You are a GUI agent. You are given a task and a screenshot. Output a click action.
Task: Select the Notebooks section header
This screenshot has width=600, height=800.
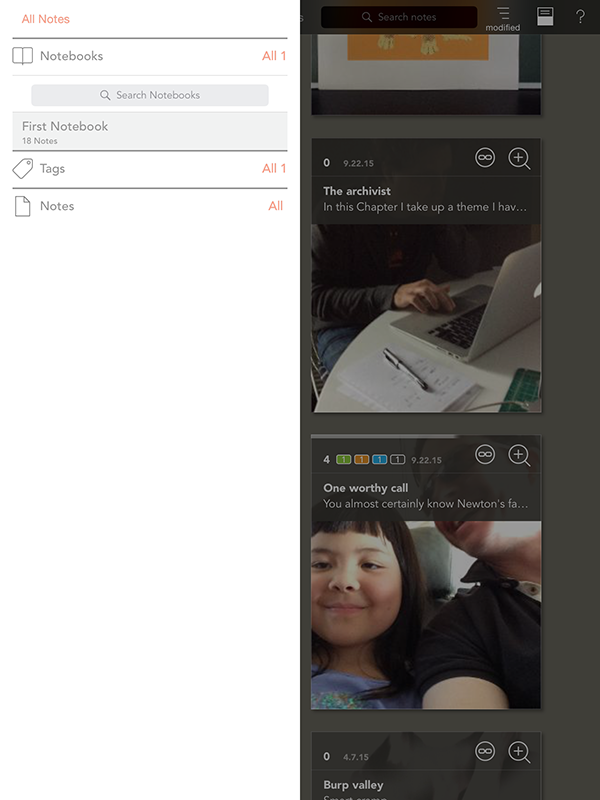tap(71, 56)
